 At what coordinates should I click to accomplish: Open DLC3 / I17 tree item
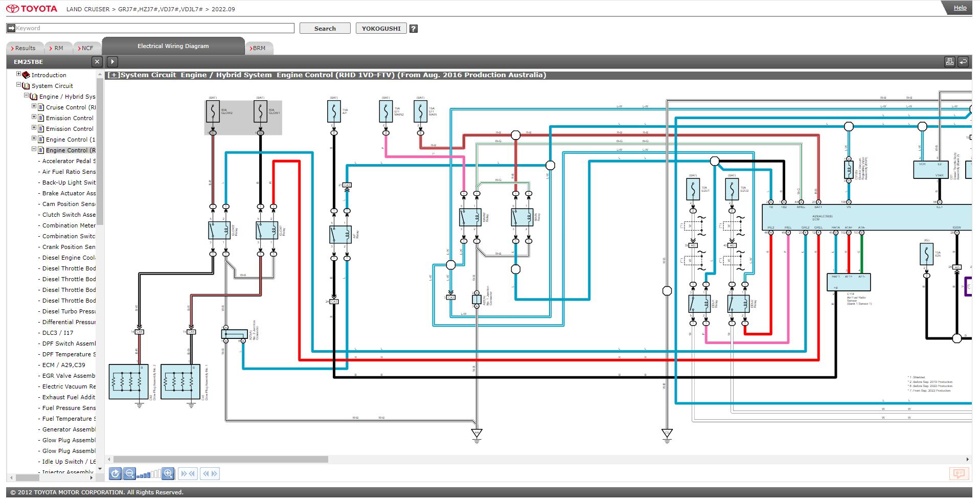(58, 333)
